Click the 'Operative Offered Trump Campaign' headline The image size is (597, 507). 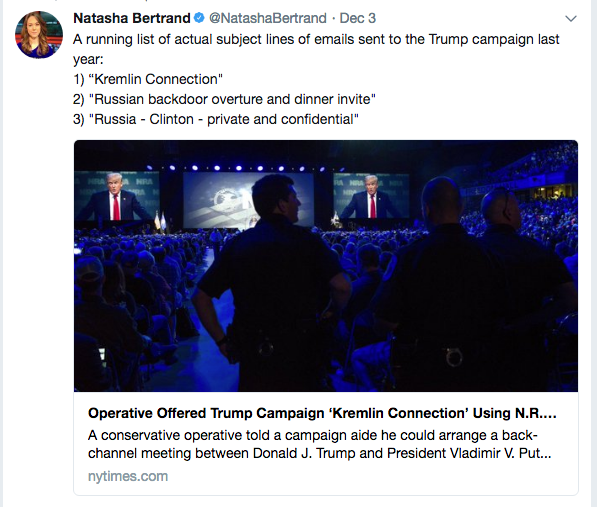click(x=322, y=413)
